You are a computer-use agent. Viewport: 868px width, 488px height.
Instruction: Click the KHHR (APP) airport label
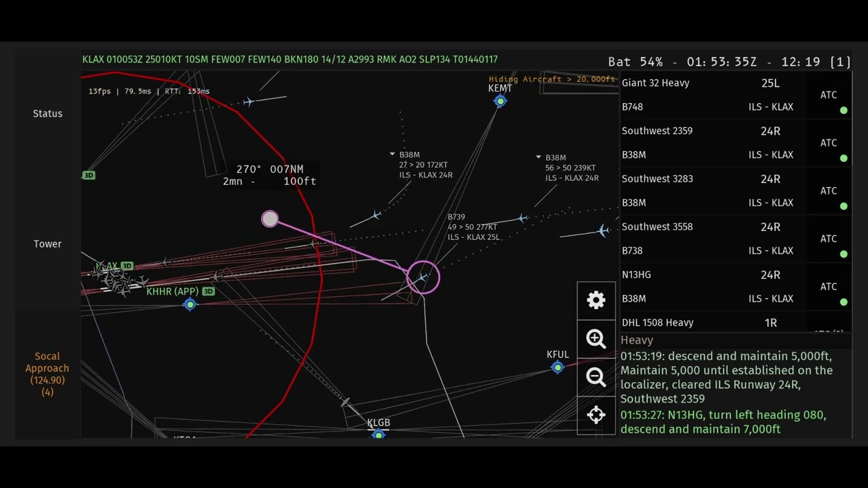point(172,291)
